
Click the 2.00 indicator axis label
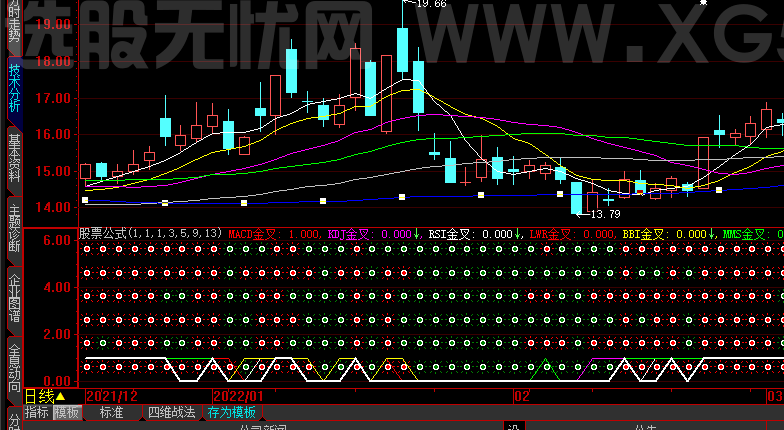(x=57, y=334)
